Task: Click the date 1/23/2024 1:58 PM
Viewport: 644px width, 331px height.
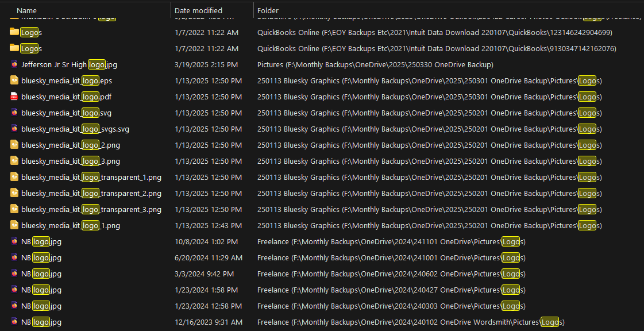Action: pos(206,290)
